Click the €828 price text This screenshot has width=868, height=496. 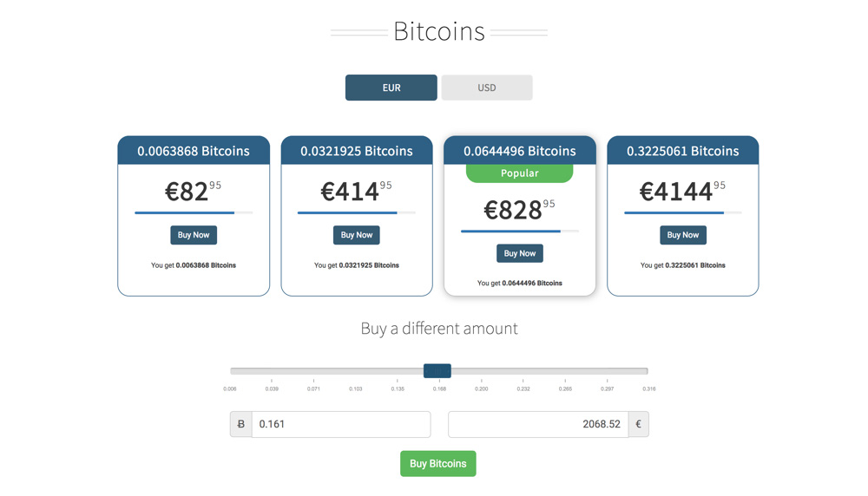tap(512, 210)
